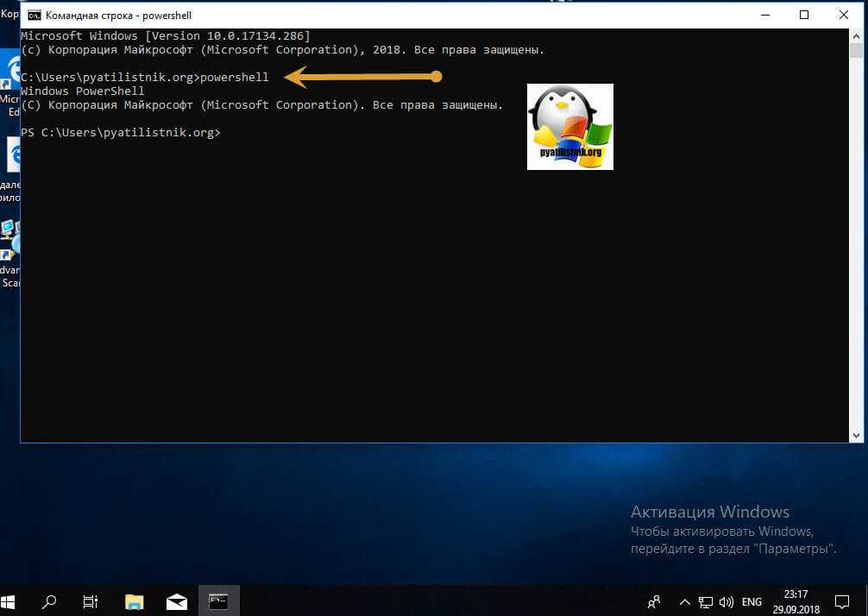Open the People icon in taskbar
The image size is (868, 616).
[x=655, y=601]
